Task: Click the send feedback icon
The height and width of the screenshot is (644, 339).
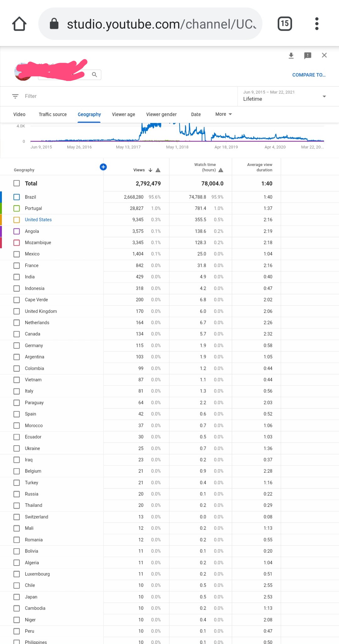Action: 308,56
